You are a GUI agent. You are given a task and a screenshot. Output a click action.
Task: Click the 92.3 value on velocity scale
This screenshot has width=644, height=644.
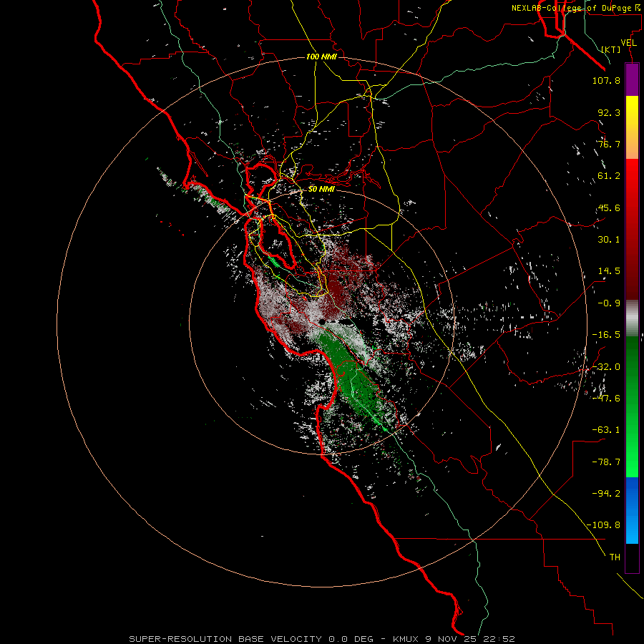[x=609, y=112]
